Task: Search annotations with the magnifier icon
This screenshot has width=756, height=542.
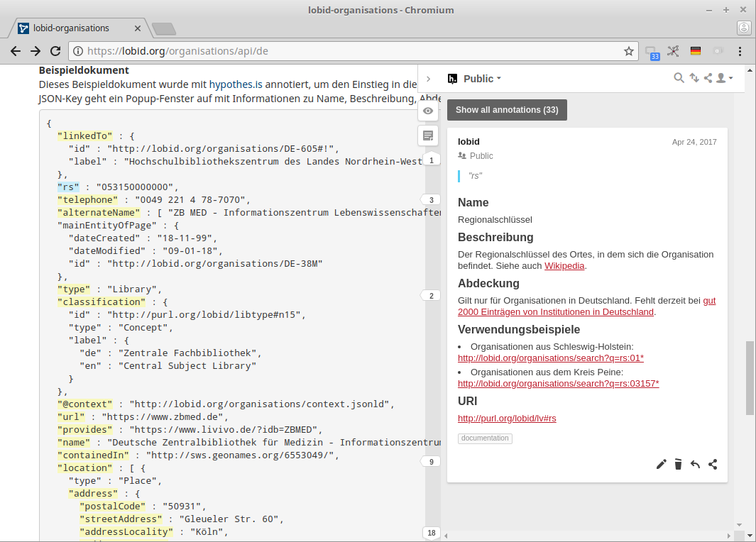Action: [x=679, y=78]
